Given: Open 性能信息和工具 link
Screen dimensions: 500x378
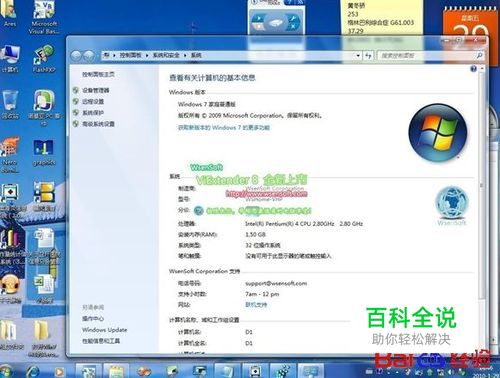Looking at the screenshot, I should [101, 341].
